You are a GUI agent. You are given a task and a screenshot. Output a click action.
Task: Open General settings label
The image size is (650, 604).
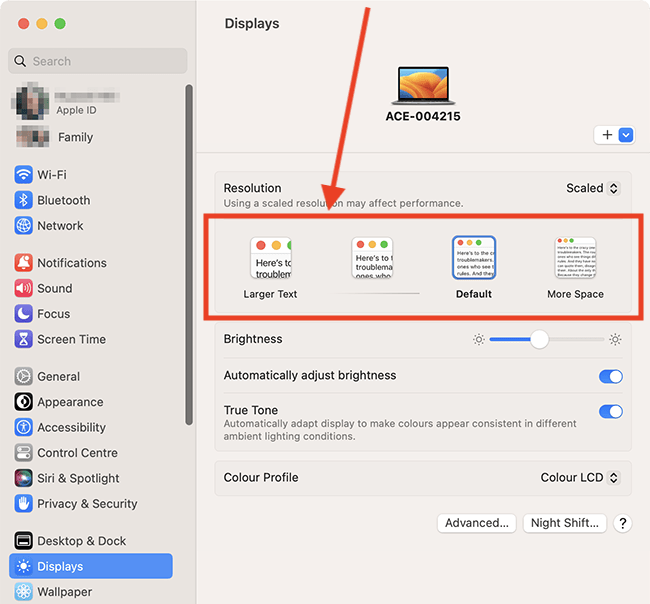point(58,376)
